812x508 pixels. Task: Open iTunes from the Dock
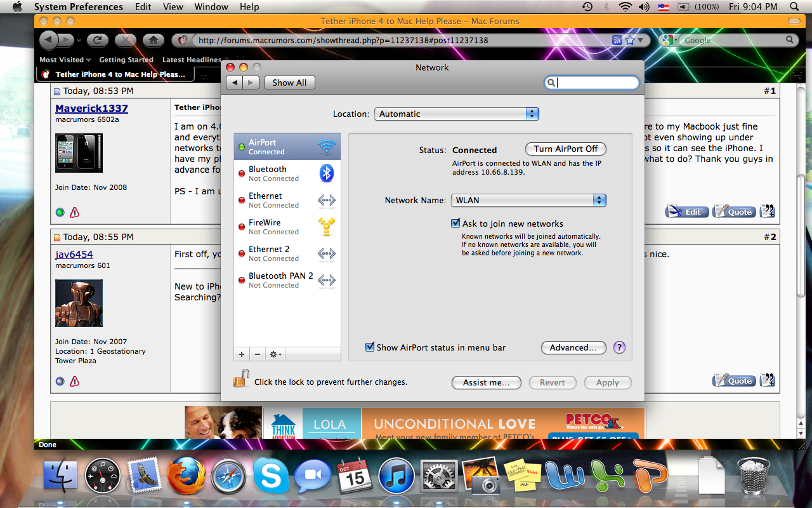click(x=396, y=476)
